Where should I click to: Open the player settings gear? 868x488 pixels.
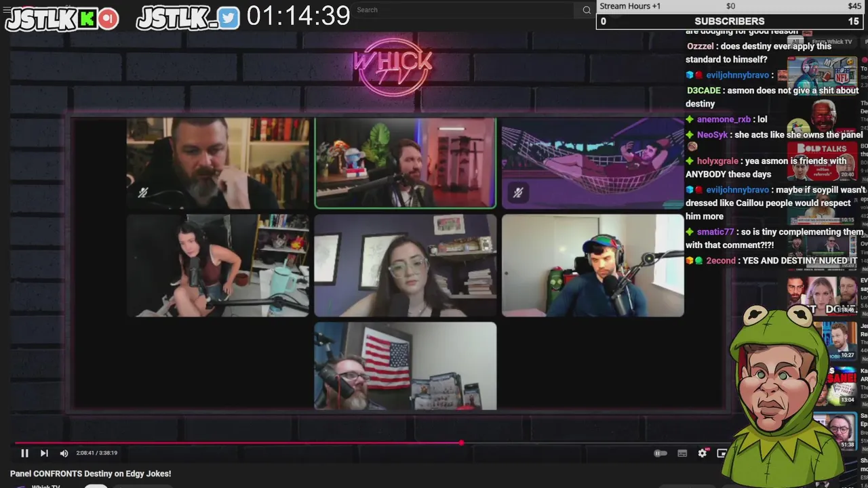coord(703,453)
